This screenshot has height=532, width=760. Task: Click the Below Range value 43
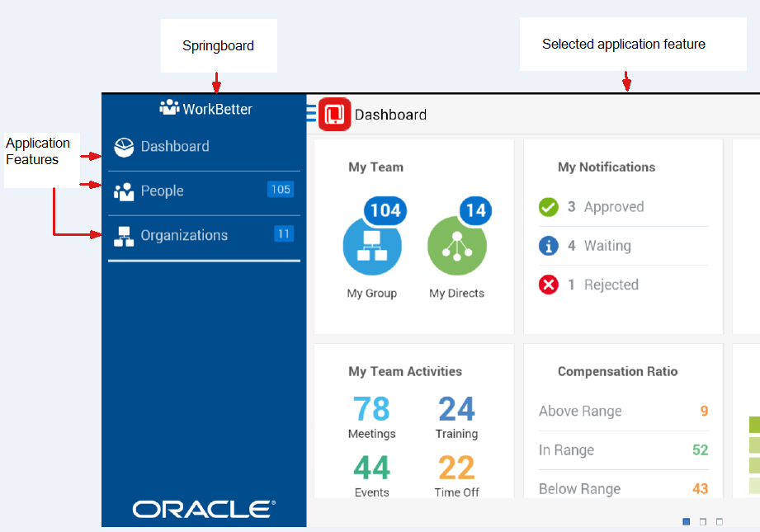click(701, 489)
